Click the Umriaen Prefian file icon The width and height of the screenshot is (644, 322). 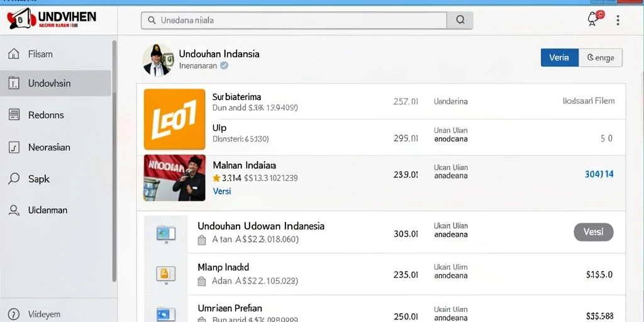[166, 314]
